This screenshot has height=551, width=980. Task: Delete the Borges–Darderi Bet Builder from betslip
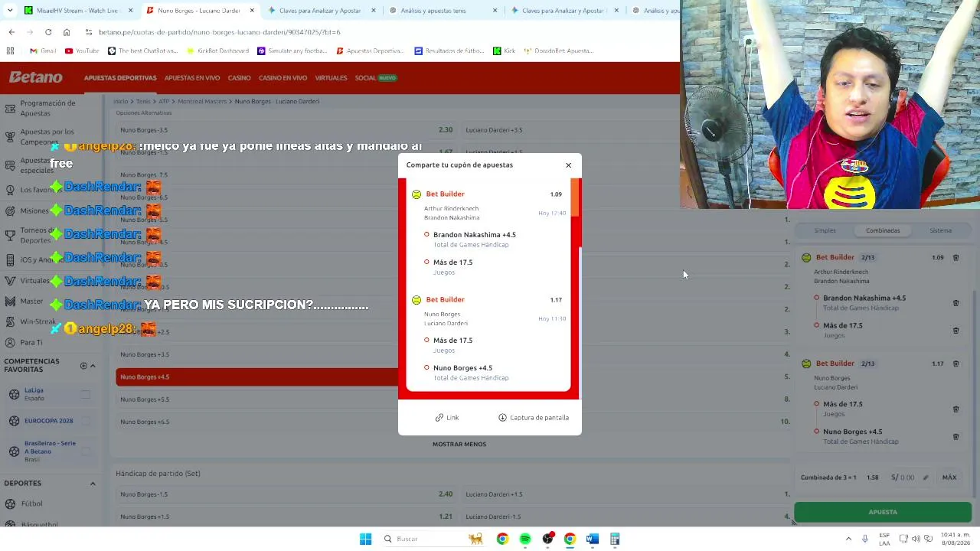click(955, 364)
